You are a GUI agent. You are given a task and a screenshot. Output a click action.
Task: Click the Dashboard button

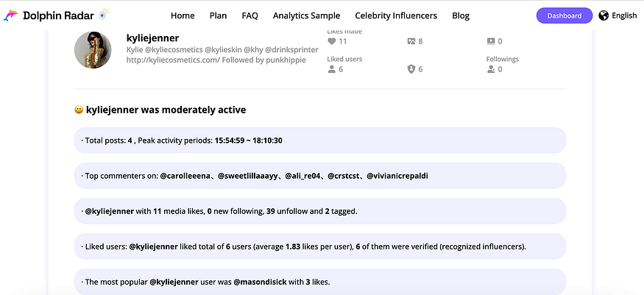coord(565,15)
